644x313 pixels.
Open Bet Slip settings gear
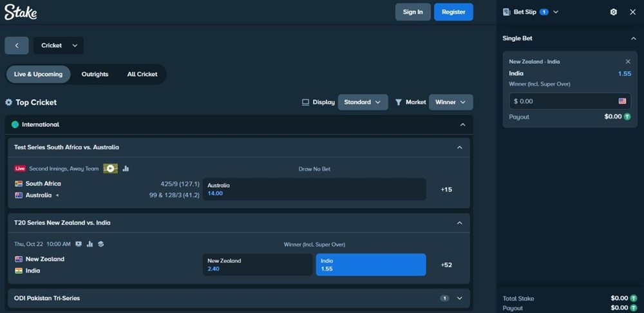614,12
